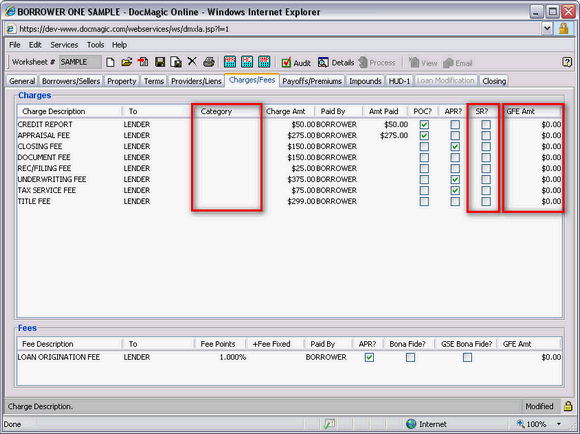The width and height of the screenshot is (580, 434).
Task: Click the Worksheet number input field
Action: 80,62
